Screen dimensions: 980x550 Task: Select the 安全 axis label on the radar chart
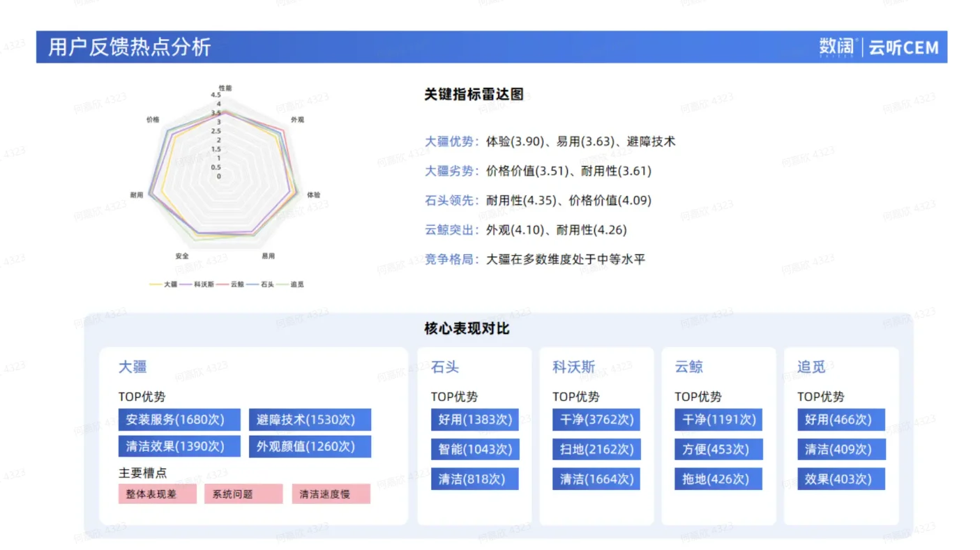point(182,256)
